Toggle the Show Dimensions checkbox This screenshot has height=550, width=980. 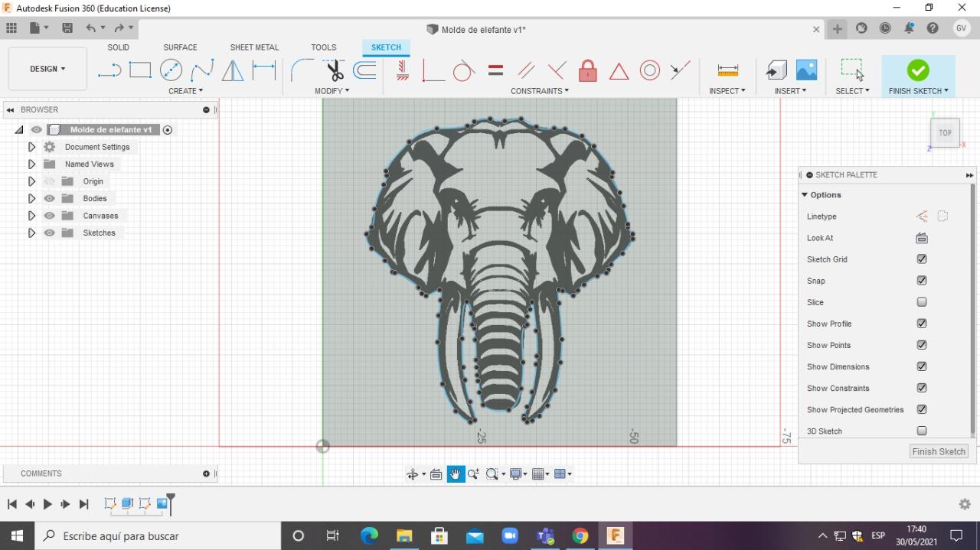pos(922,366)
